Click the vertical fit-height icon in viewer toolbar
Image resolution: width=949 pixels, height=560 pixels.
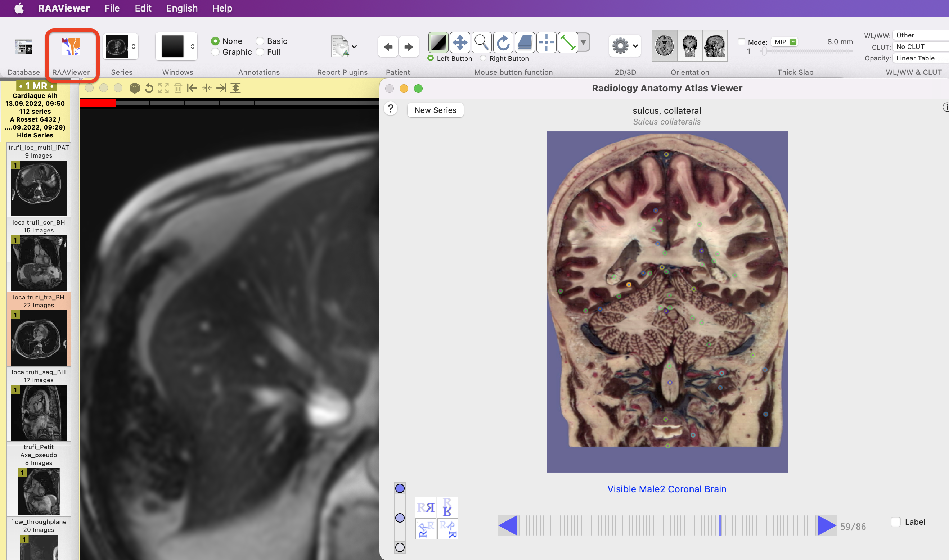235,88
